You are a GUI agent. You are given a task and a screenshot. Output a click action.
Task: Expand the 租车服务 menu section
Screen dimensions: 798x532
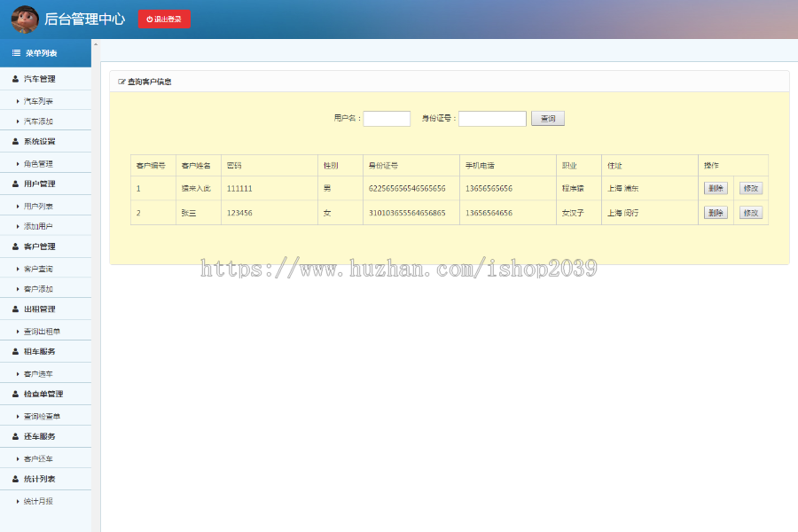(x=45, y=351)
